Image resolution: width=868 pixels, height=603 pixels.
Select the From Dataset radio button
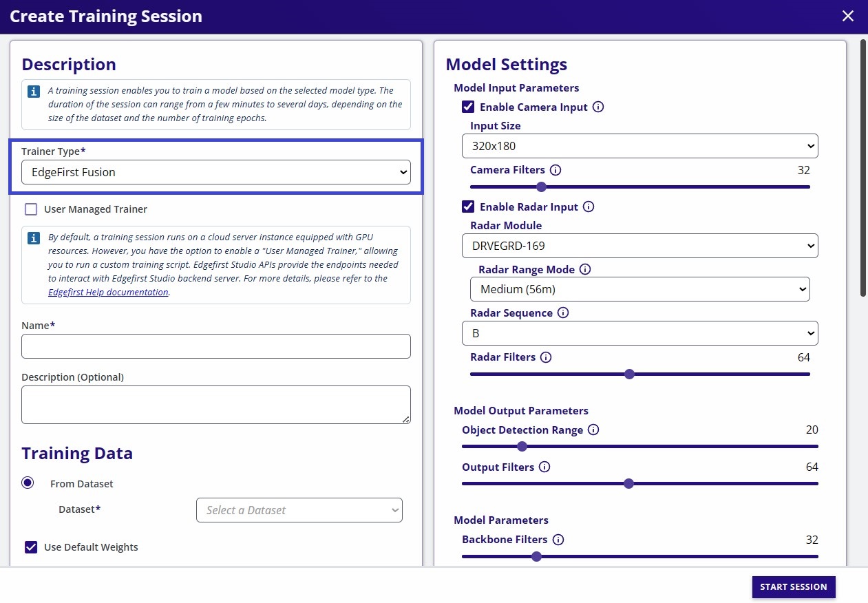pyautogui.click(x=28, y=483)
